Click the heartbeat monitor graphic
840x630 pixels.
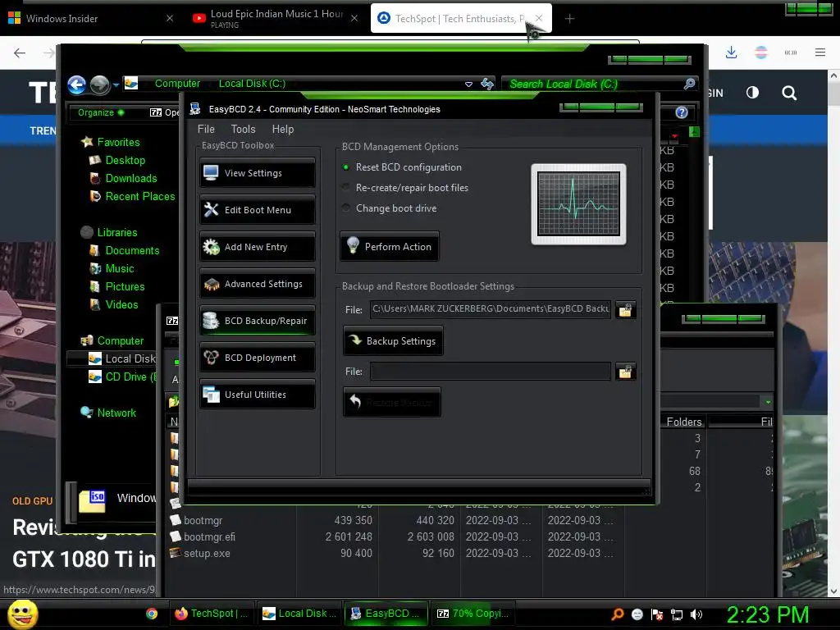click(x=578, y=204)
